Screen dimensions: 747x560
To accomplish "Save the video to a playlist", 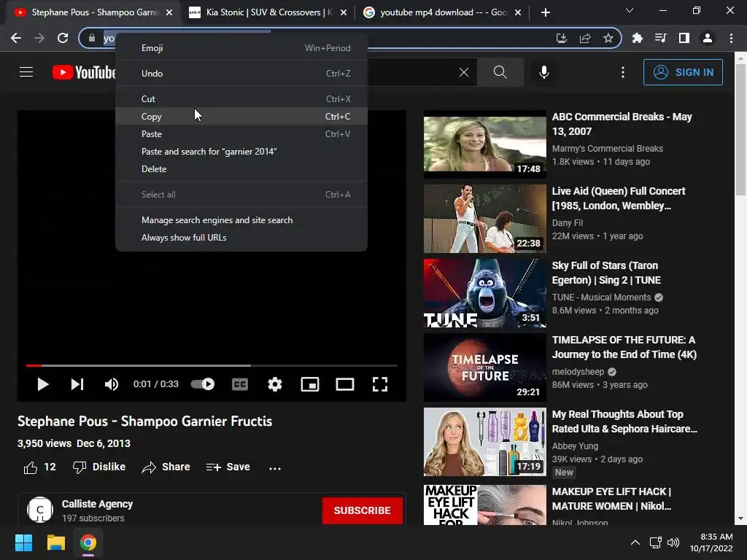I will [x=228, y=467].
